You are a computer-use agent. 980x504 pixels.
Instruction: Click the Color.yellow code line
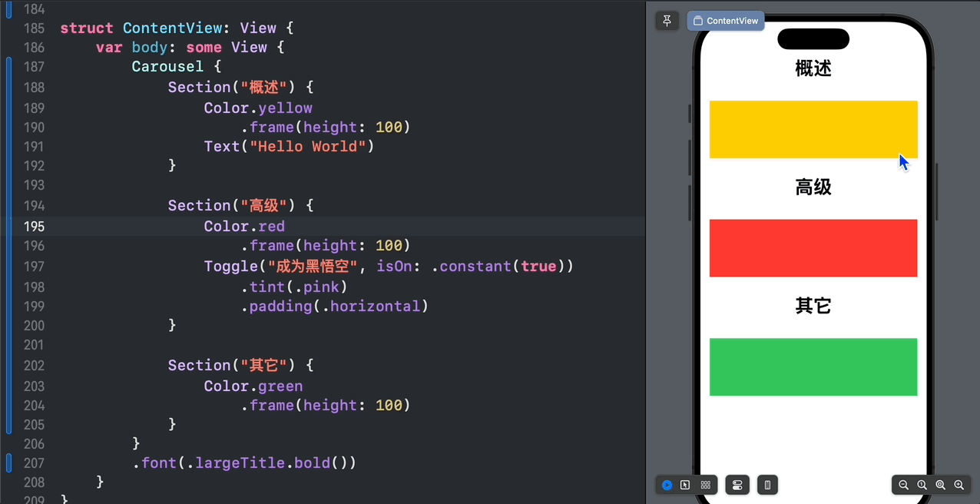pyautogui.click(x=258, y=108)
